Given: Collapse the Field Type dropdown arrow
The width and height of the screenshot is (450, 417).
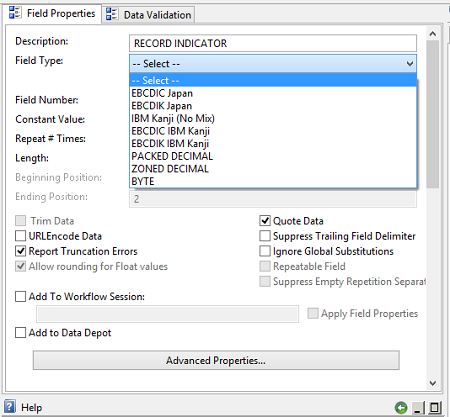Looking at the screenshot, I should tap(410, 63).
